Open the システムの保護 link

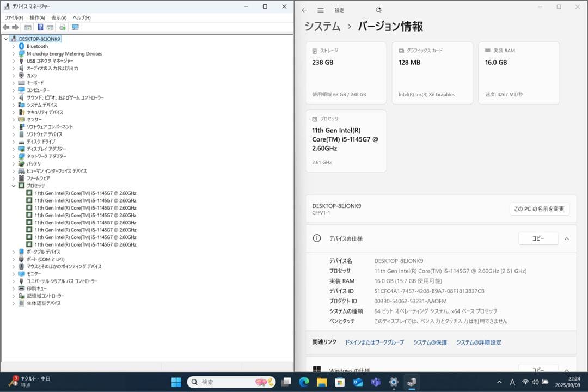coord(430,342)
